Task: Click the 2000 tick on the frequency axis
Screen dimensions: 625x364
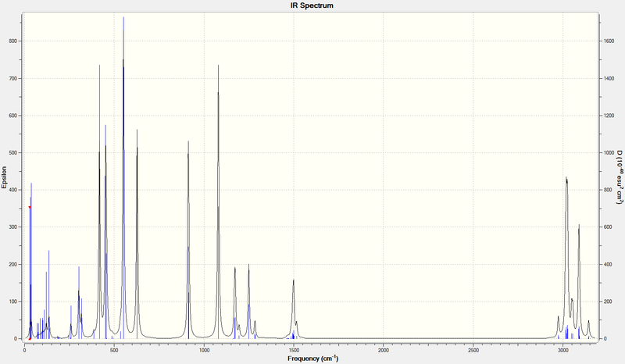Action: (384, 351)
